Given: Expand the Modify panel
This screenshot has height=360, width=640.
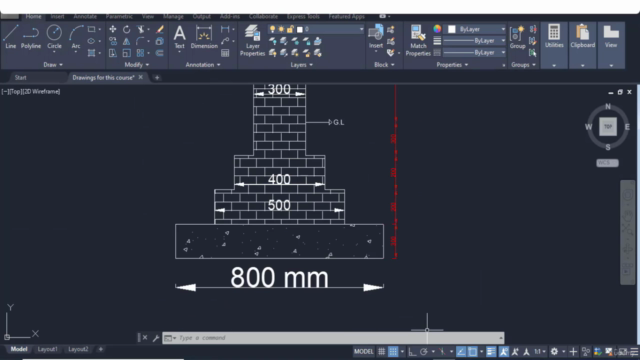Looking at the screenshot, I should click(137, 64).
